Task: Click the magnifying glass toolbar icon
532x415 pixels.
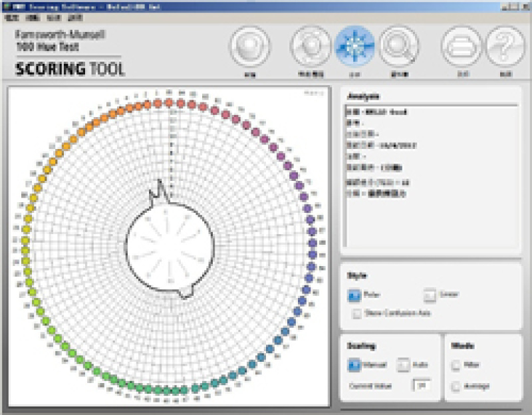Action: [400, 46]
